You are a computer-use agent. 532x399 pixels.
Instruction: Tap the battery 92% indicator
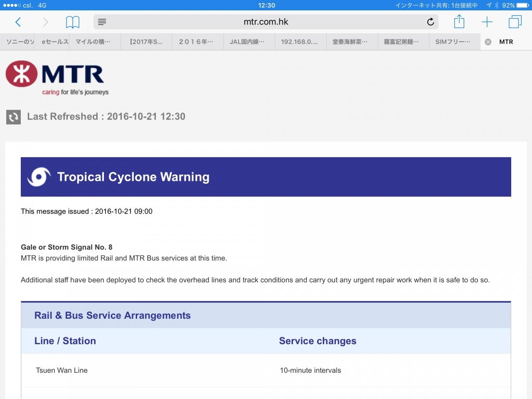coord(515,5)
